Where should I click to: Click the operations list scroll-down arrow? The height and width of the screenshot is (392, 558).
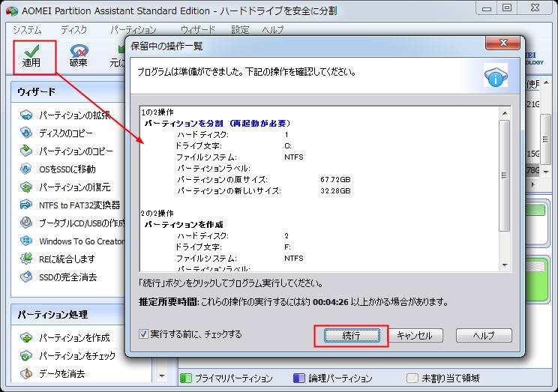tap(505, 265)
